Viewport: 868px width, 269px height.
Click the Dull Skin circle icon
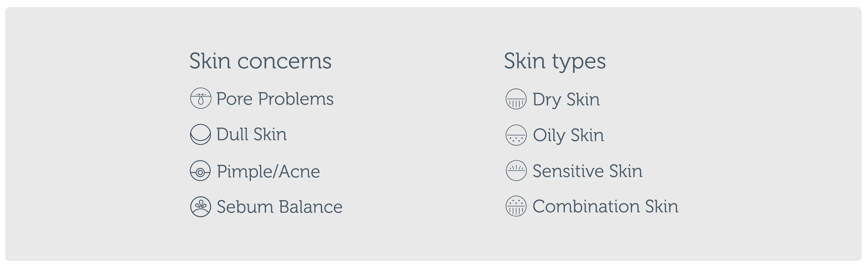(x=200, y=134)
